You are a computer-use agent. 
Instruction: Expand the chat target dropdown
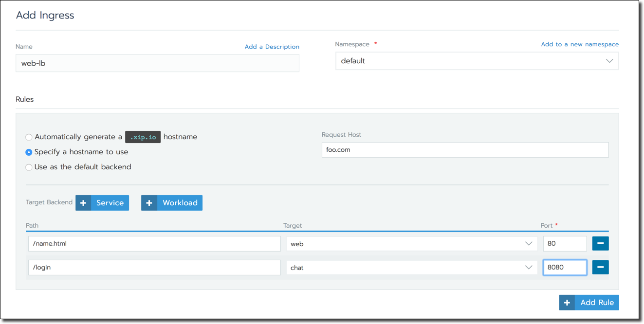411,268
